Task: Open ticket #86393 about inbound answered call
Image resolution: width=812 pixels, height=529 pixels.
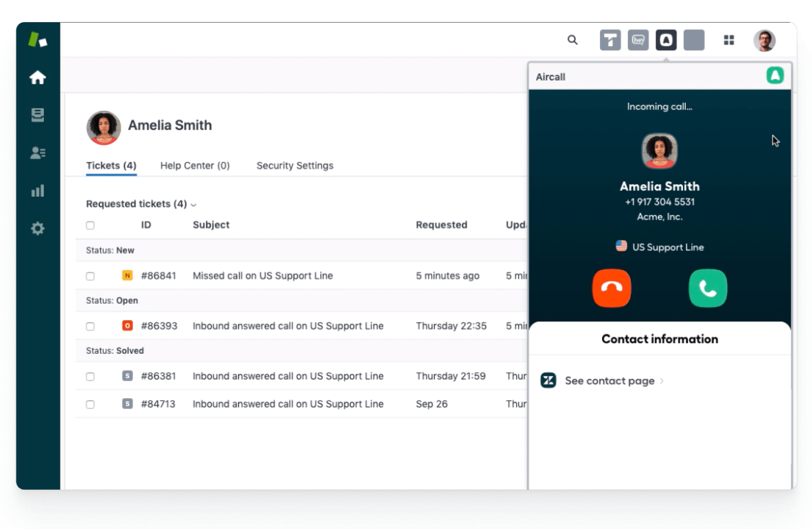Action: [288, 326]
